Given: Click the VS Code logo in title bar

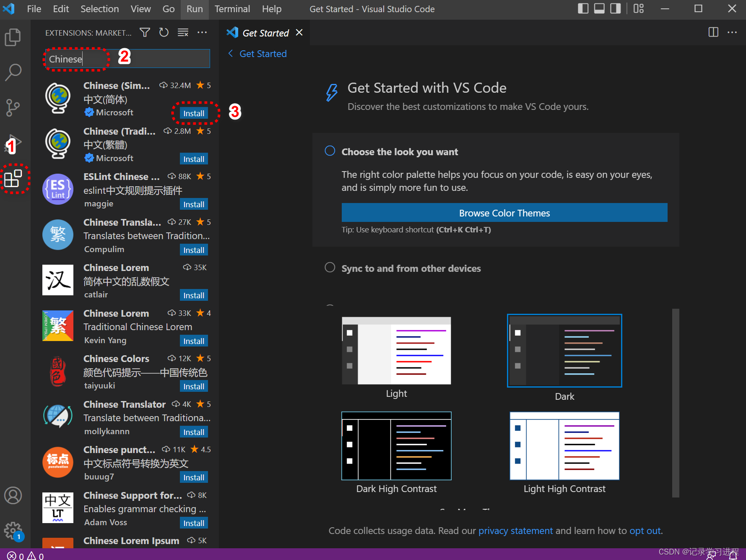Looking at the screenshot, I should (x=9, y=9).
